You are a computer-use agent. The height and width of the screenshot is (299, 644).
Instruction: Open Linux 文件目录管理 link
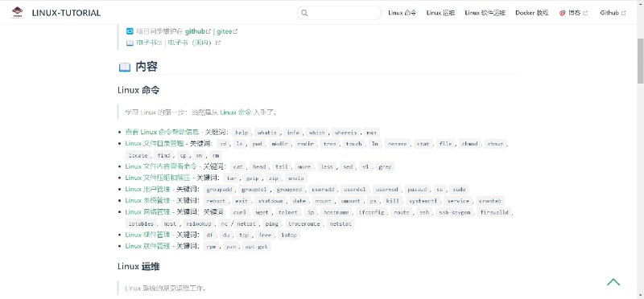coord(154,144)
